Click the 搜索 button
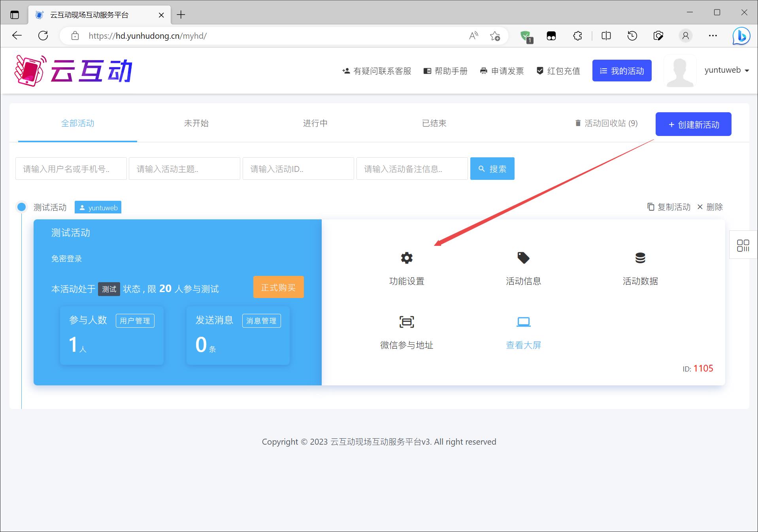 click(492, 169)
